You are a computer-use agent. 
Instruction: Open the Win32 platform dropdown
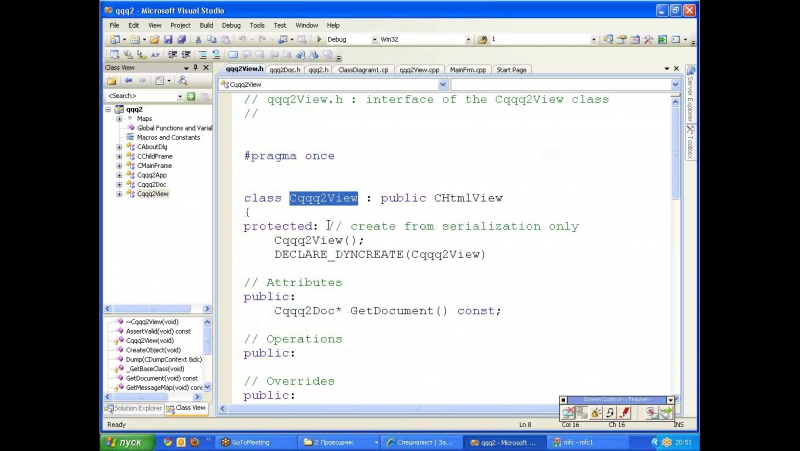[468, 40]
